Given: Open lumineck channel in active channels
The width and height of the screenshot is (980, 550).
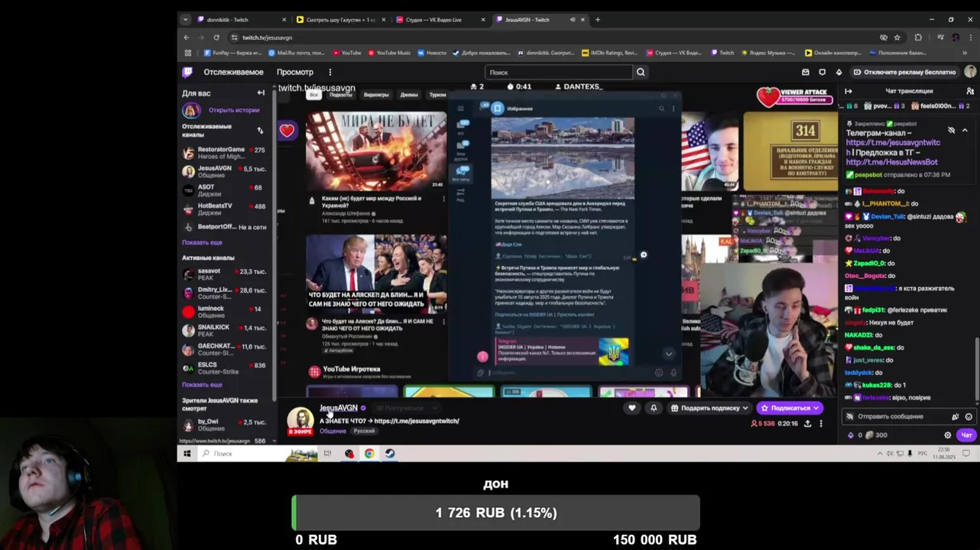Looking at the screenshot, I should (x=224, y=312).
